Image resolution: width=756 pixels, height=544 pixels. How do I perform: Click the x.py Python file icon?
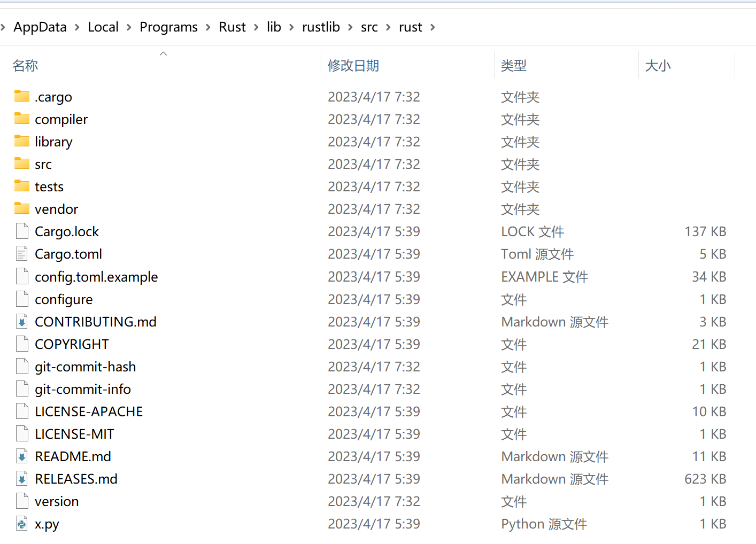(22, 524)
